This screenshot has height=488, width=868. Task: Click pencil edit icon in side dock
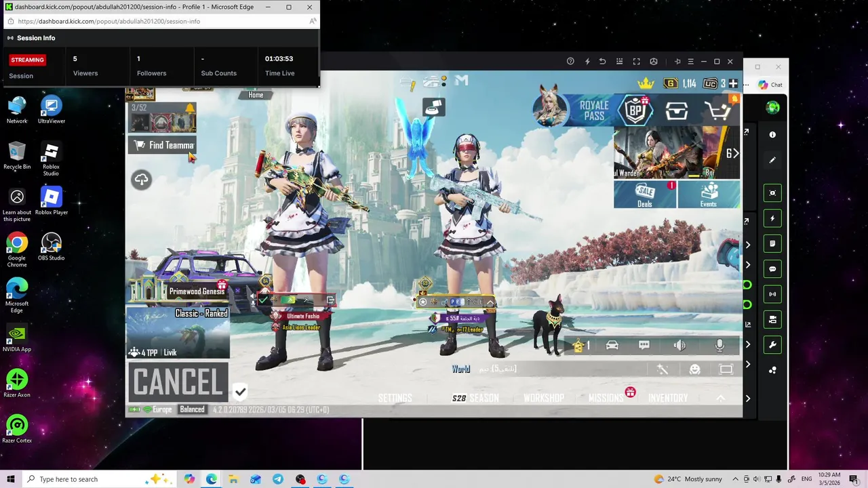coord(772,161)
